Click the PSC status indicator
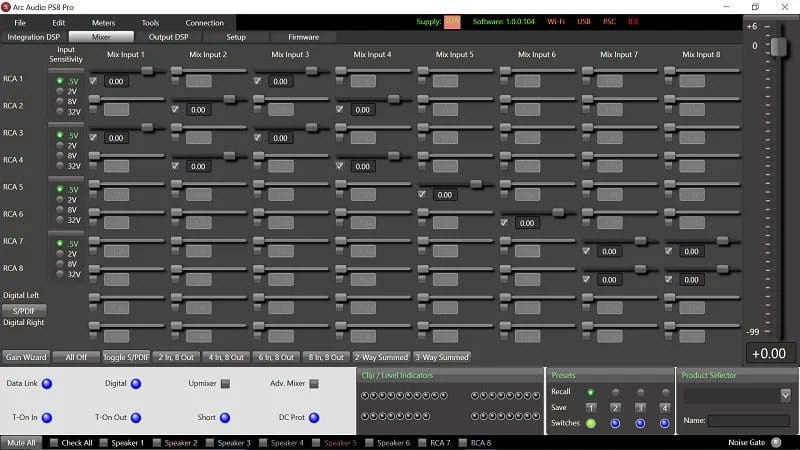Screen dimensions: 800x450 [609, 21]
